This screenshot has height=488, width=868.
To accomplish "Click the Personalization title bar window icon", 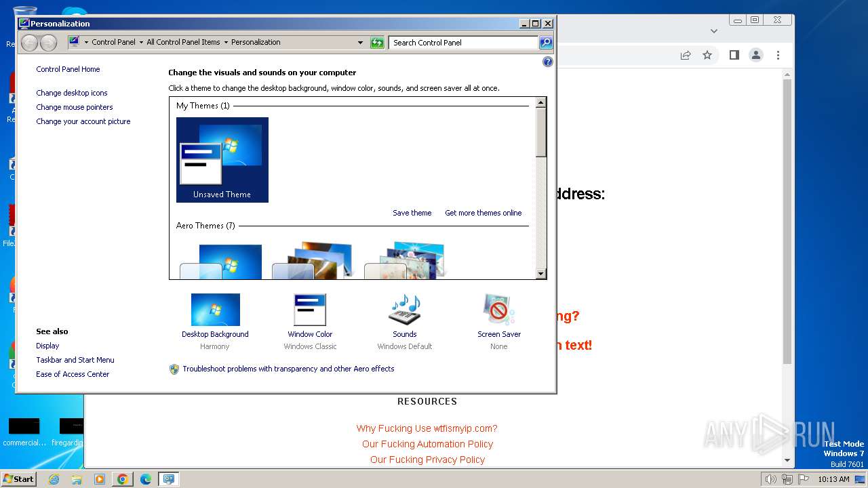I will pyautogui.click(x=24, y=24).
